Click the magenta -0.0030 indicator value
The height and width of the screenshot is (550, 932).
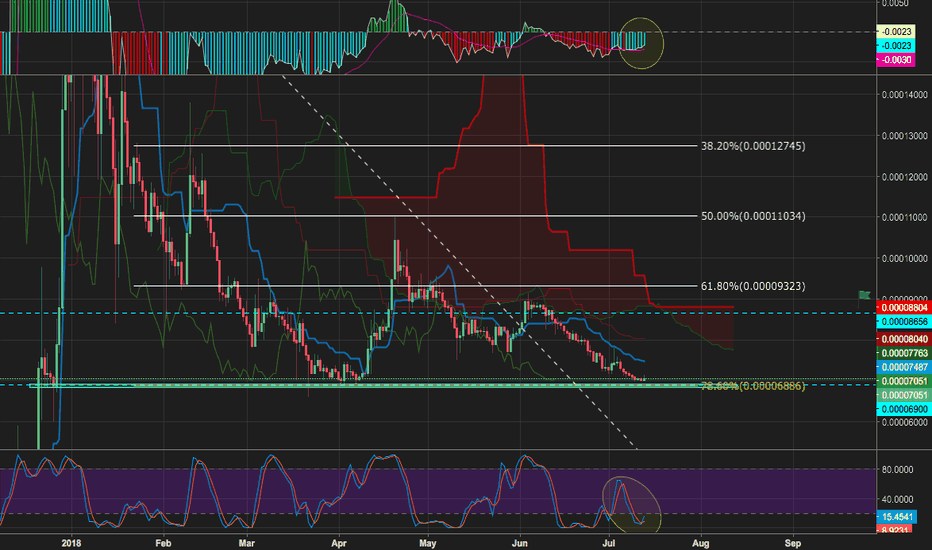[x=895, y=59]
